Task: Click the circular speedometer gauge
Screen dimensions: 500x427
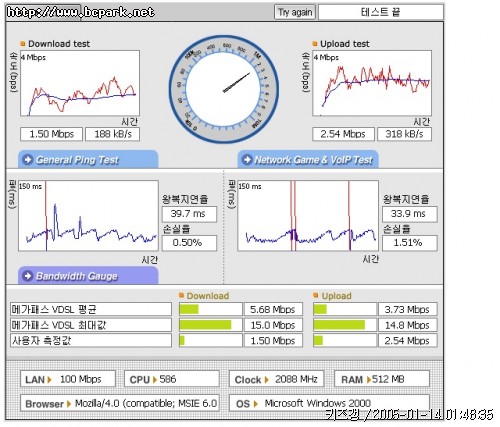Action: click(x=224, y=89)
